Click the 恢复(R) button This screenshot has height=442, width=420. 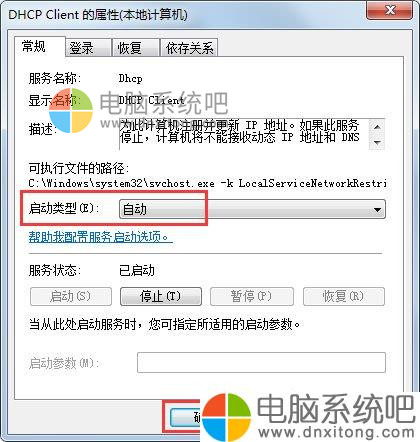pos(344,296)
